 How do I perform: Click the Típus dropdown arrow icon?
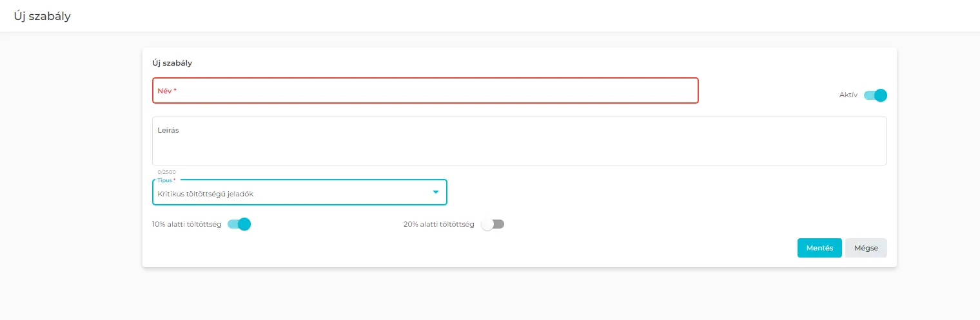point(436,192)
